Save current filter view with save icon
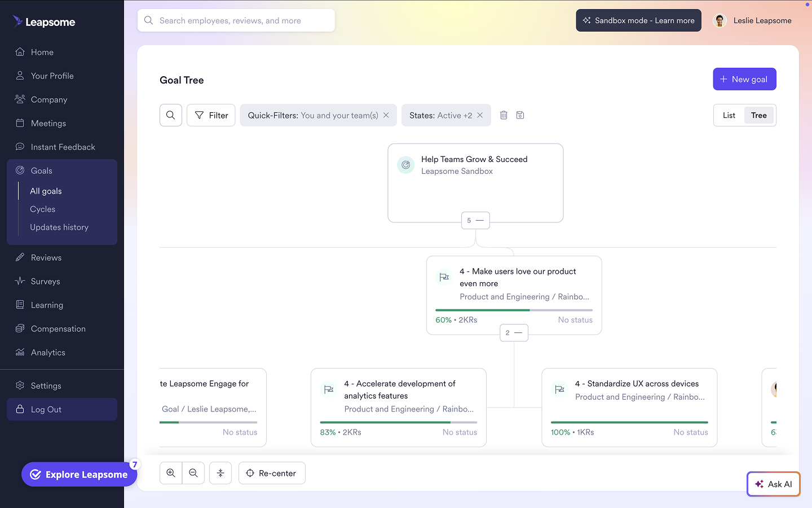This screenshot has height=508, width=812. pyautogui.click(x=520, y=115)
